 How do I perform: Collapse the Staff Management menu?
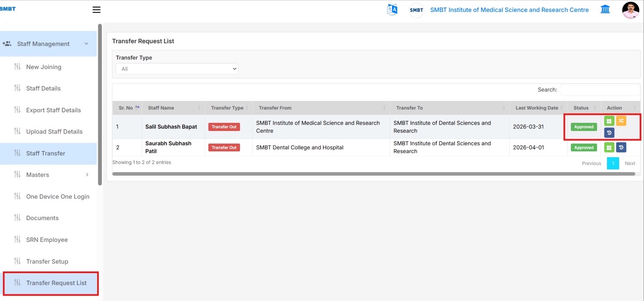tap(48, 44)
